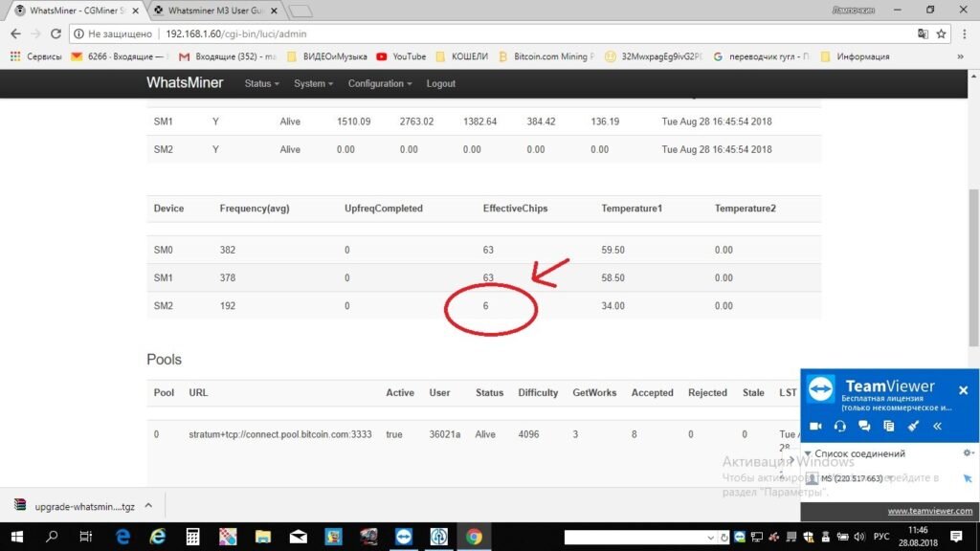Open TeamViewer whiteboard brush tool
Screen dimensions: 980x551
coord(913,426)
